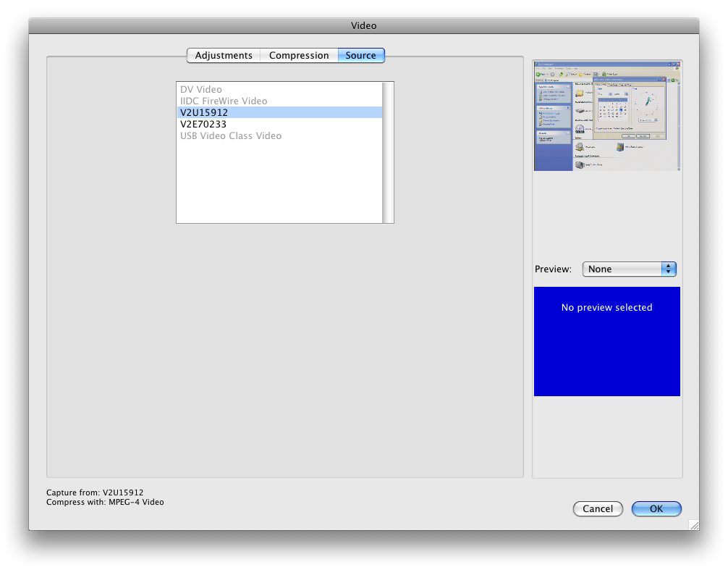Switch to the Adjustments tab

[x=224, y=56]
